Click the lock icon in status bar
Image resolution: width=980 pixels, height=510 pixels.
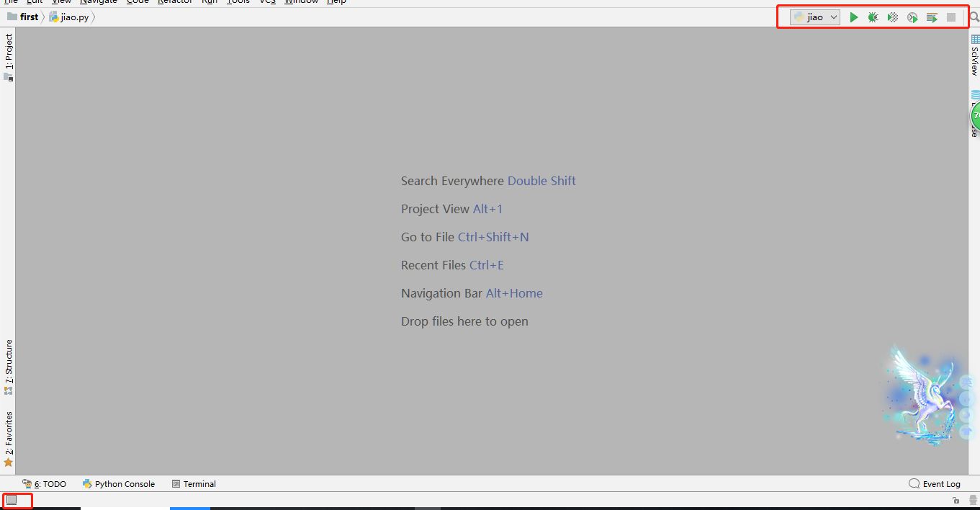click(956, 500)
